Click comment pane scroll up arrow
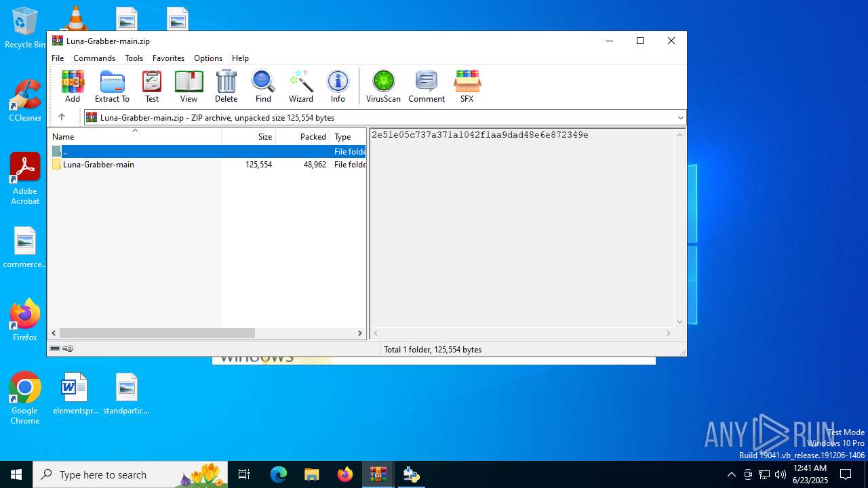The width and height of the screenshot is (868, 488). (x=680, y=134)
